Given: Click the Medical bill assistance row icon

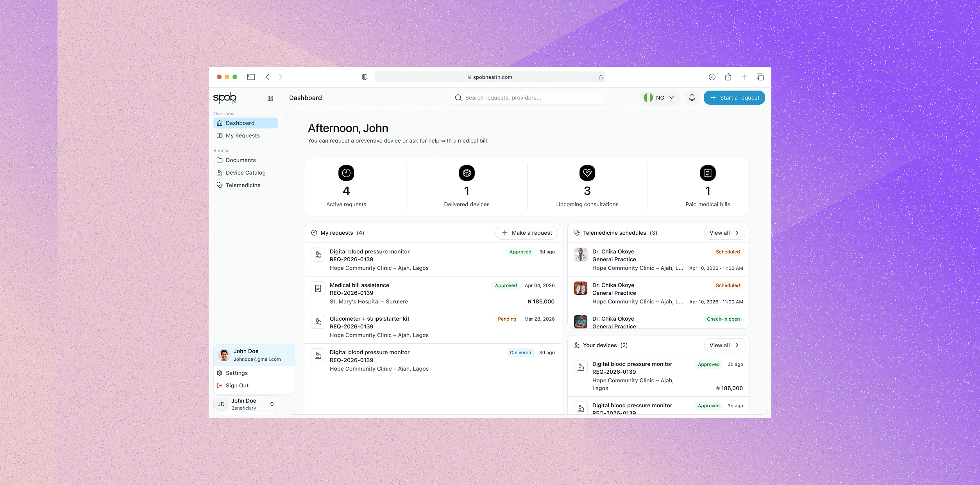Looking at the screenshot, I should (x=318, y=288).
